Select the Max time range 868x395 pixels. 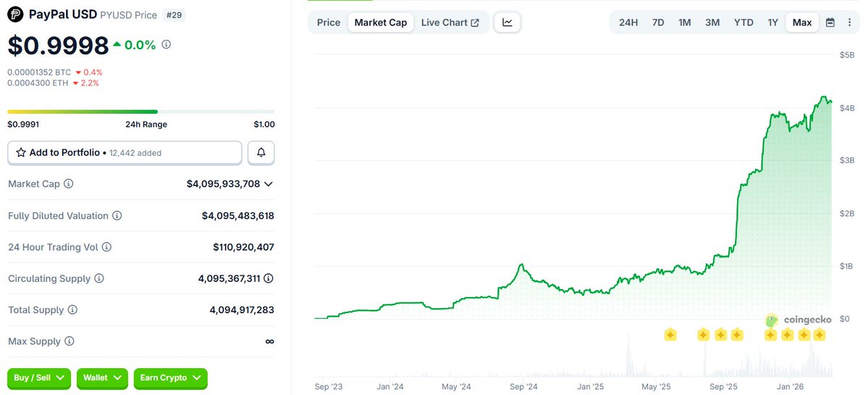tap(802, 22)
